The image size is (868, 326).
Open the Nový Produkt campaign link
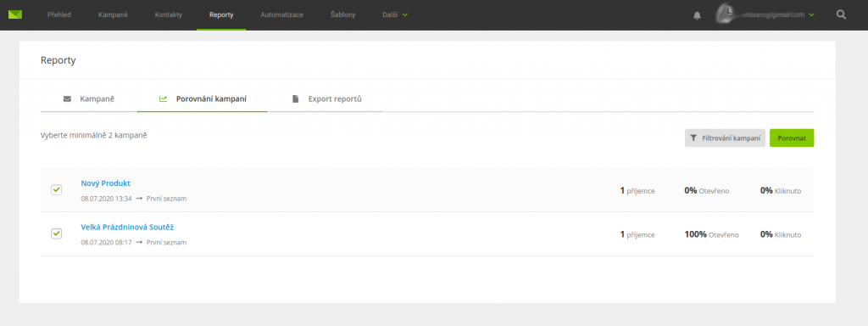(x=105, y=183)
